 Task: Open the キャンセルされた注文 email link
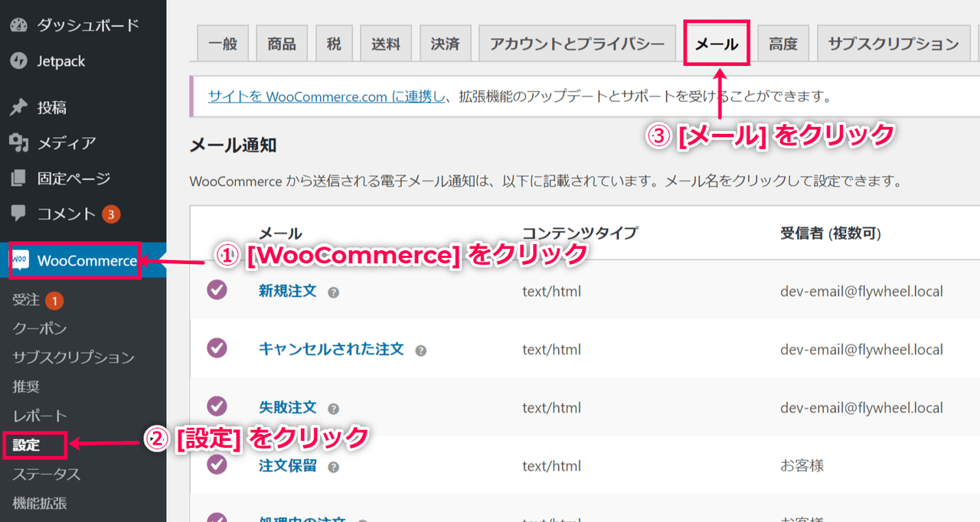[x=332, y=350]
